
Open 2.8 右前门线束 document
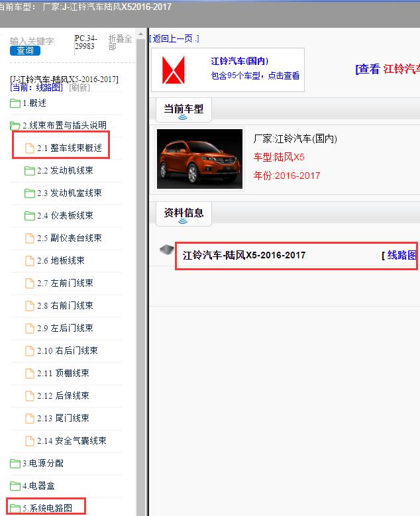coord(65,306)
